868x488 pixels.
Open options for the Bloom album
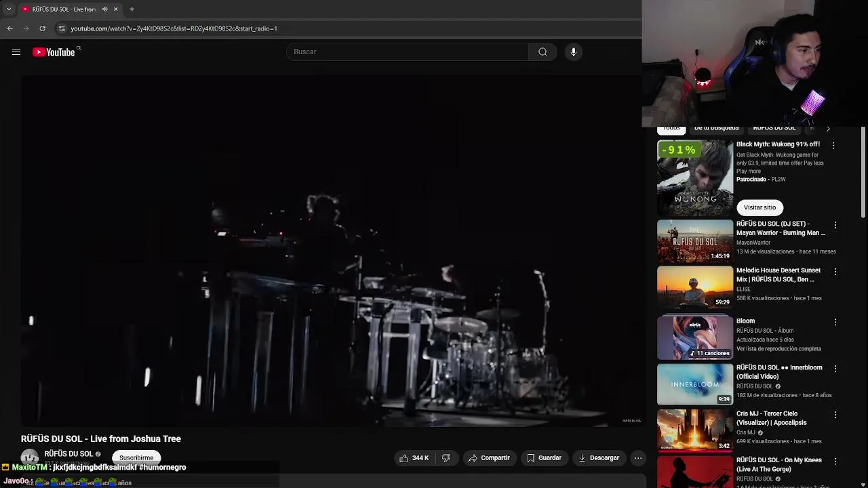coord(835,322)
